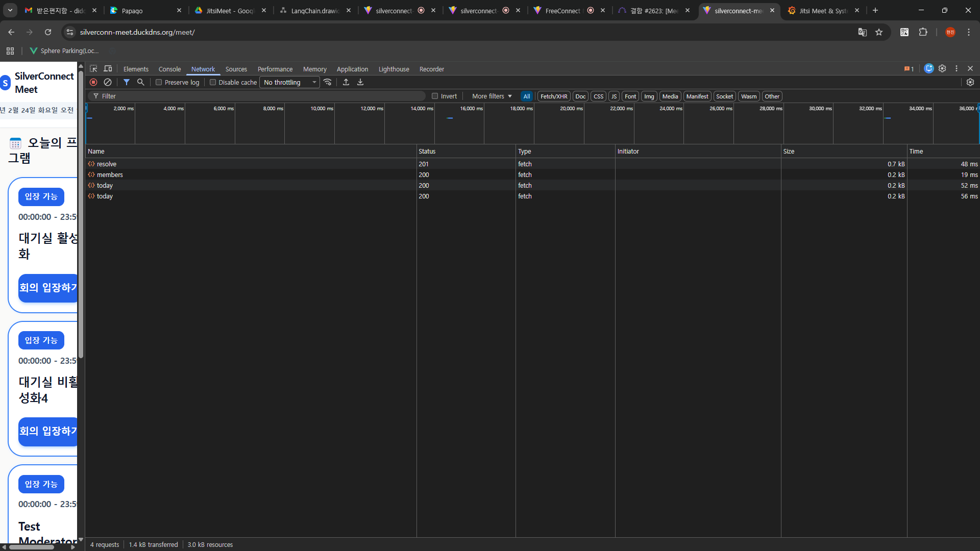This screenshot has height=551, width=980.
Task: Open network search magnifier
Action: coord(141,82)
